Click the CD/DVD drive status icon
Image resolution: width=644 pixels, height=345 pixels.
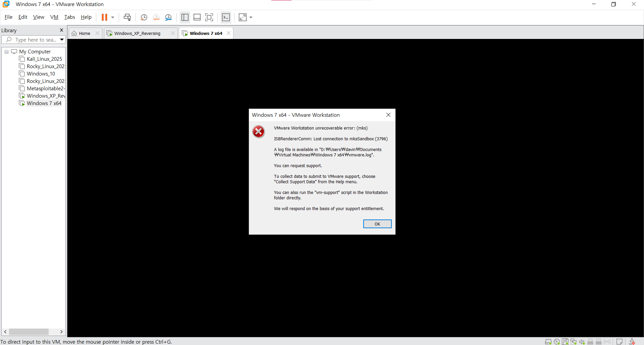click(x=557, y=342)
